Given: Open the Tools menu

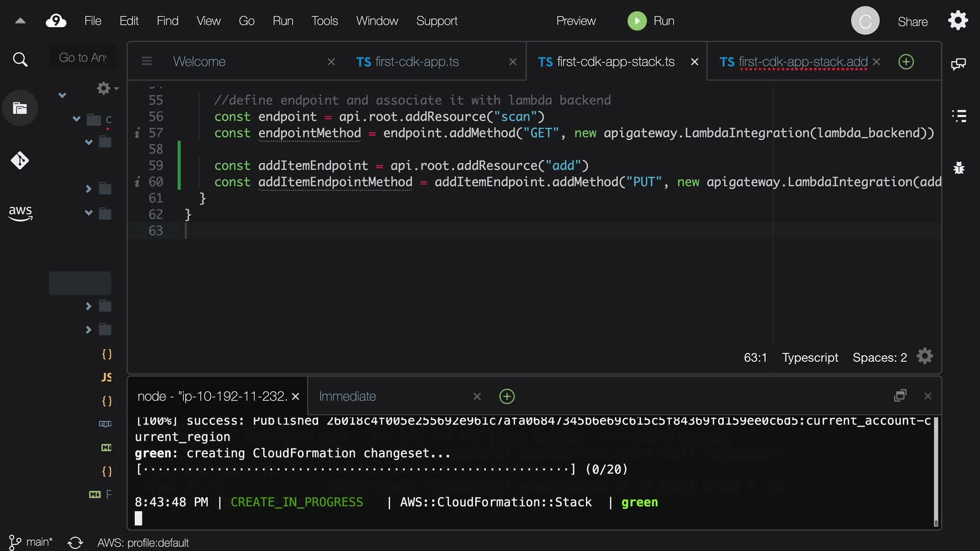Looking at the screenshot, I should pos(325,21).
